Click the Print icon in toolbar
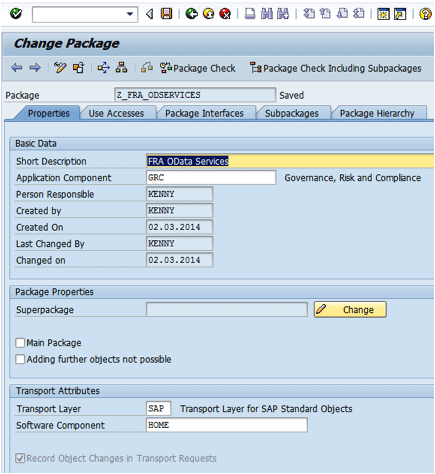The height and width of the screenshot is (474, 435). (250, 14)
